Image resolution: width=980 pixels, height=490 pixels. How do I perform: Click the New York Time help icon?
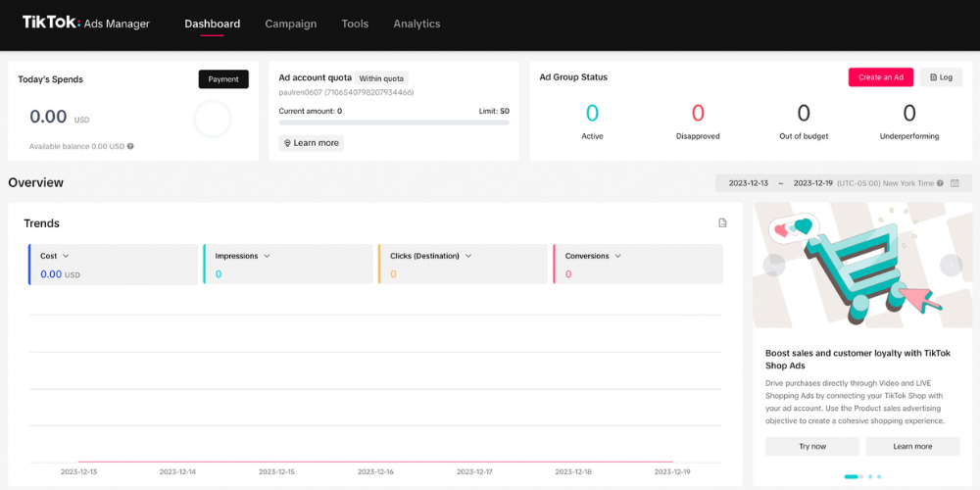click(940, 183)
